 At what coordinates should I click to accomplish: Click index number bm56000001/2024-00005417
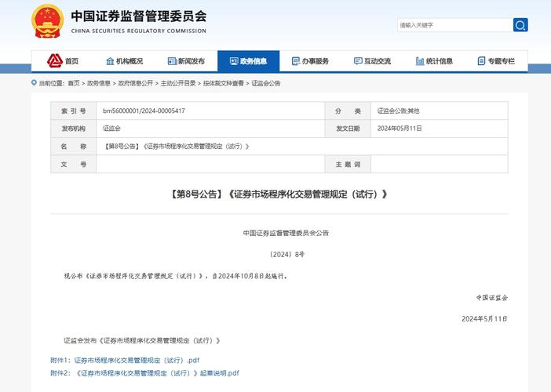coord(144,111)
